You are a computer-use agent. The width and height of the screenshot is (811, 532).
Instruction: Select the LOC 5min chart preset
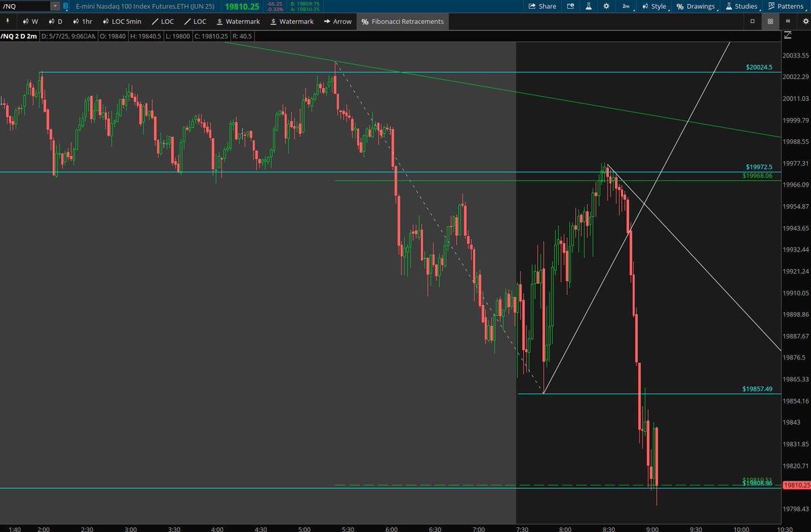pyautogui.click(x=122, y=22)
